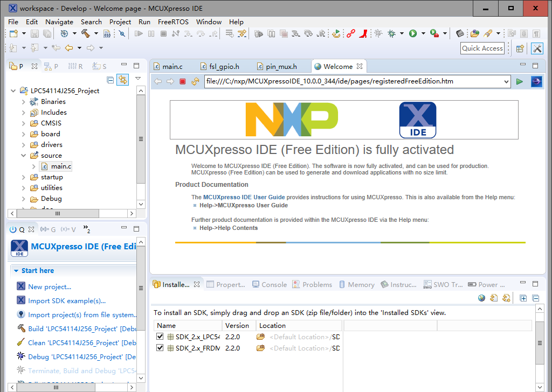
Task: Click Import SDK example(s)... link
Action: pos(67,300)
